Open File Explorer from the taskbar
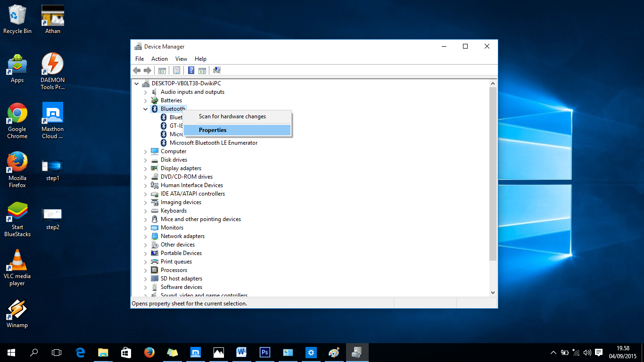The height and width of the screenshot is (362, 644). 103,353
